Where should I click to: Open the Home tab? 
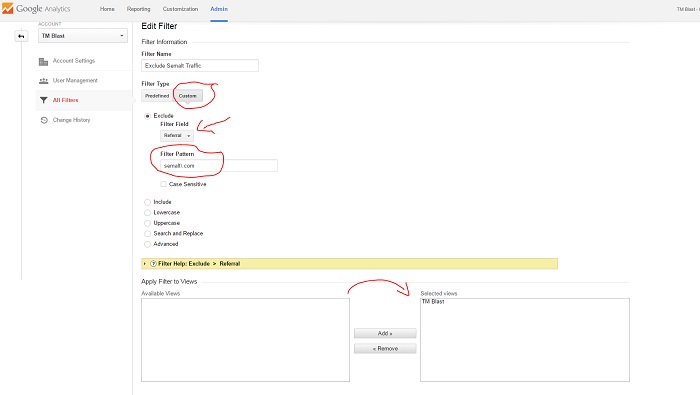107,9
